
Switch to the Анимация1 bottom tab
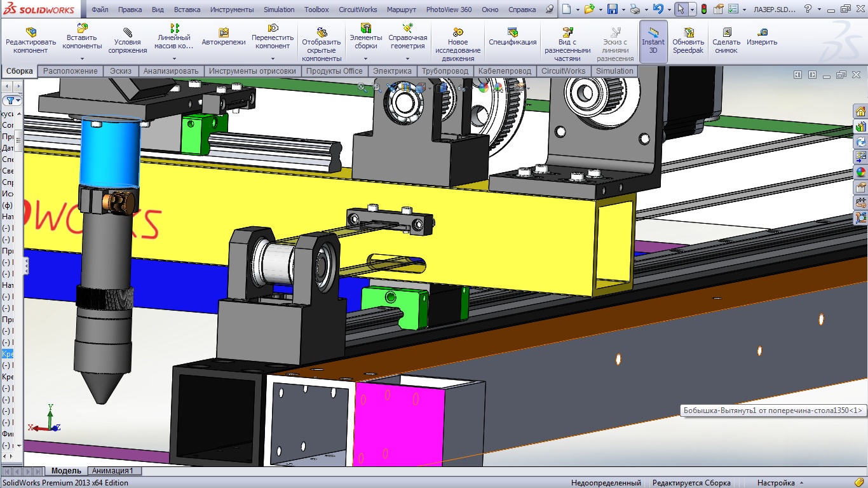112,471
